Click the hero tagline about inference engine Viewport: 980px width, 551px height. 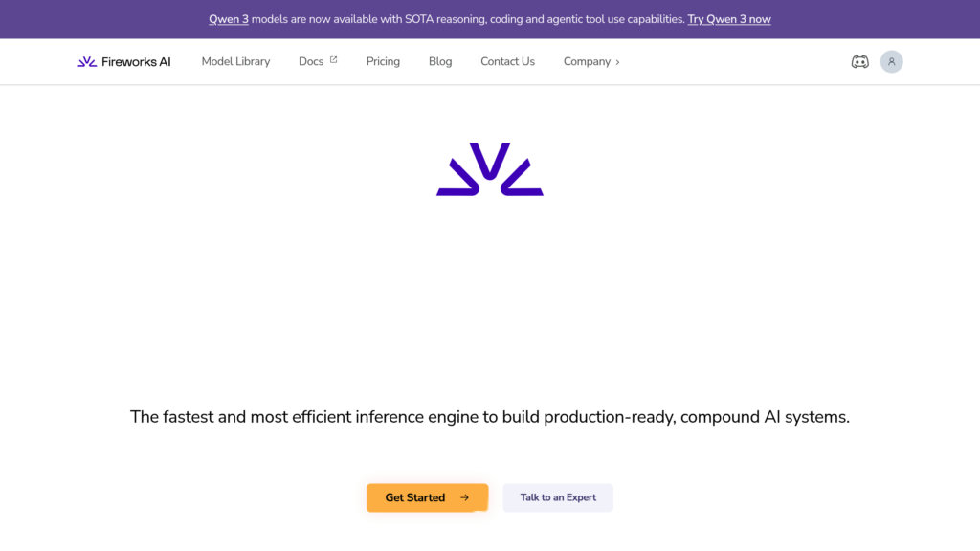click(x=490, y=417)
